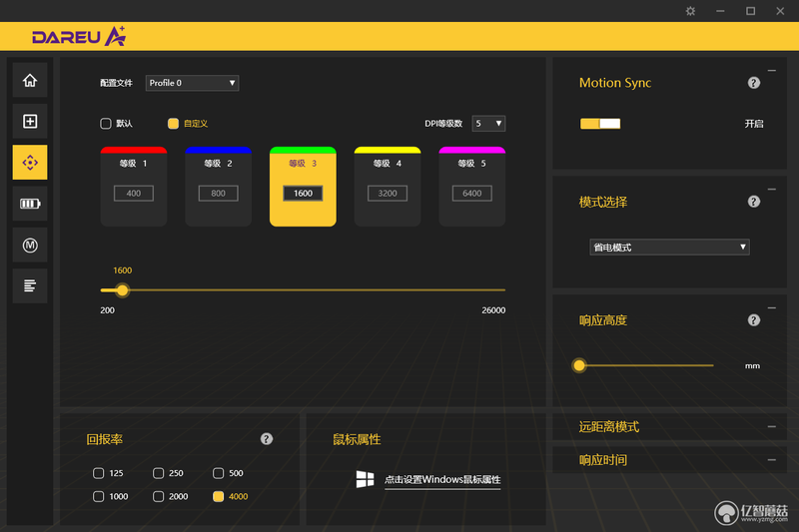Click the Motion Sync help question mark
Viewport: 799px width, 532px height.
754,83
